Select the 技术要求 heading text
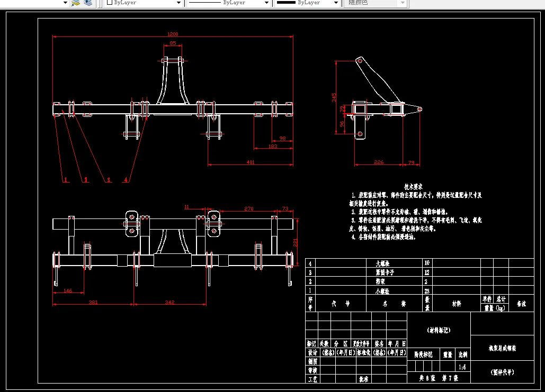 [x=413, y=187]
